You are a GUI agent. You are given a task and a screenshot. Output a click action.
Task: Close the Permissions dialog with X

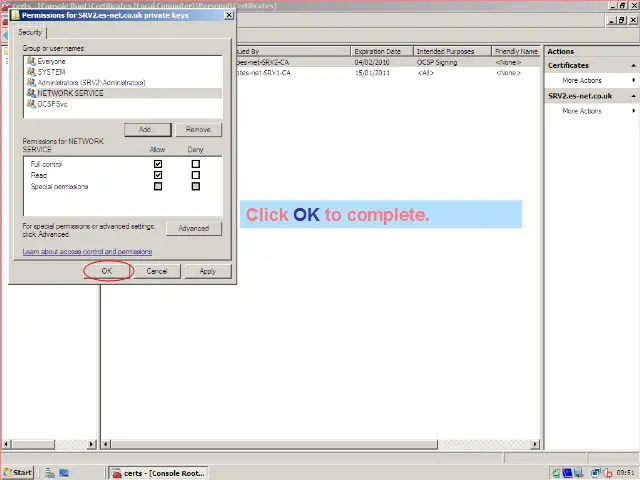229,16
